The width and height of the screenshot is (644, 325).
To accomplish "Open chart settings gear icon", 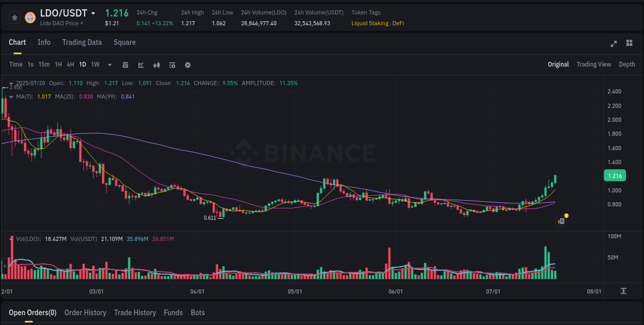I will pyautogui.click(x=187, y=65).
